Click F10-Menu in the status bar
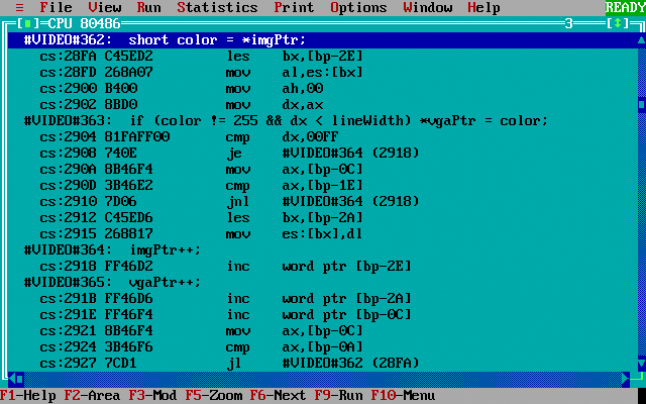 pyautogui.click(x=403, y=396)
